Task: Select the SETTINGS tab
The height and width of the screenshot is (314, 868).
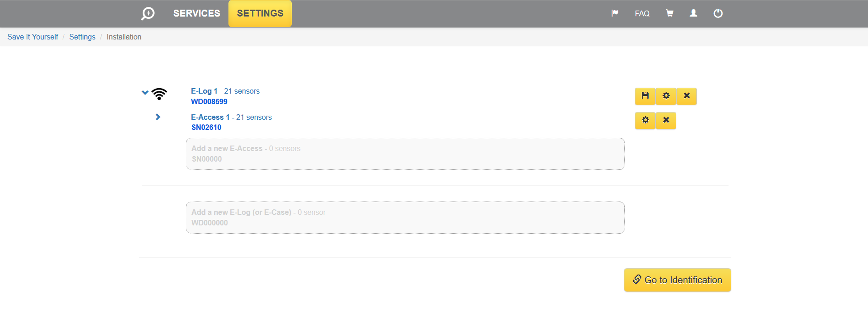Action: [x=260, y=13]
